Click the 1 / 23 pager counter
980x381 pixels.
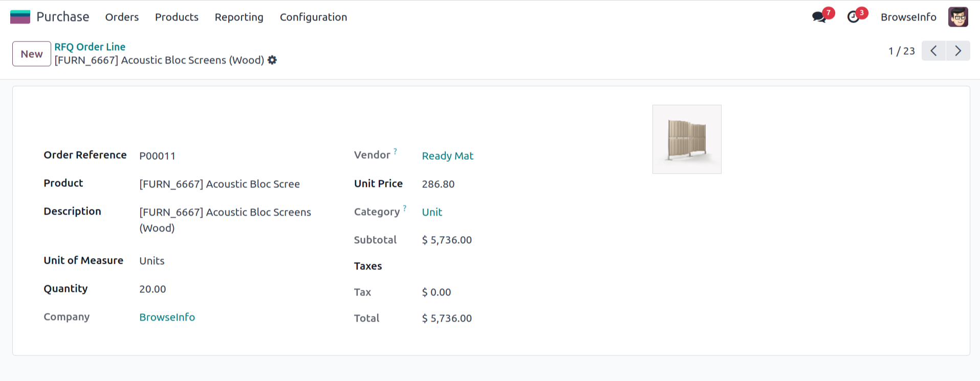[x=901, y=51]
